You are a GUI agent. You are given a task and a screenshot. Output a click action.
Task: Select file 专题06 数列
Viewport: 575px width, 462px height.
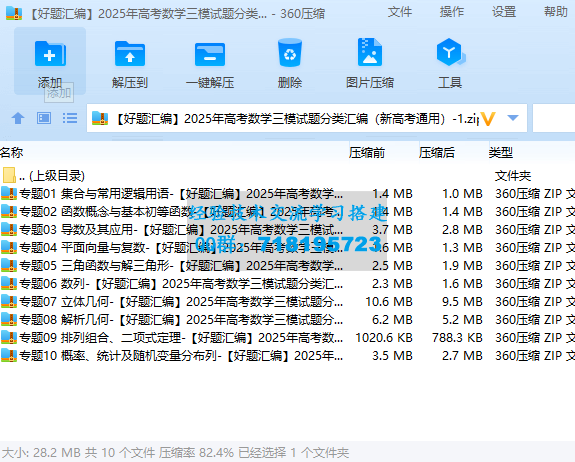click(288, 283)
